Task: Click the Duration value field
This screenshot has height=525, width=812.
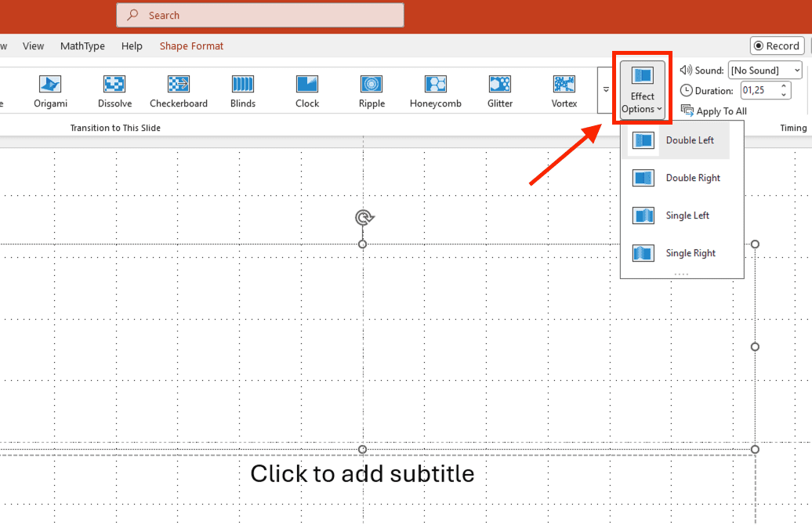Action: point(759,90)
